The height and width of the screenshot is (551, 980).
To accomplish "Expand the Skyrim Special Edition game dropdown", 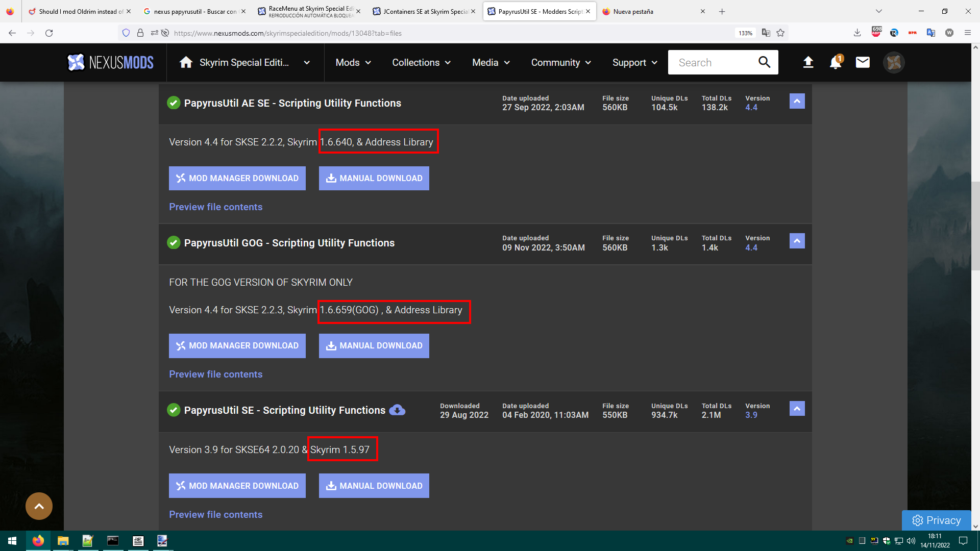I will [x=307, y=62].
